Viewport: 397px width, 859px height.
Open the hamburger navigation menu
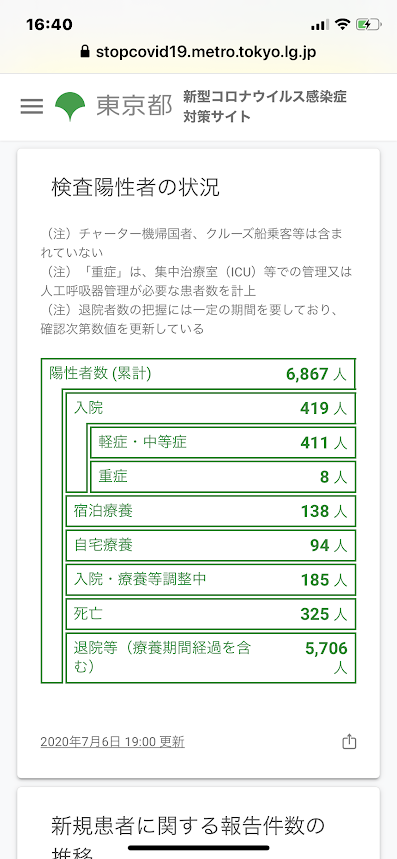[32, 106]
